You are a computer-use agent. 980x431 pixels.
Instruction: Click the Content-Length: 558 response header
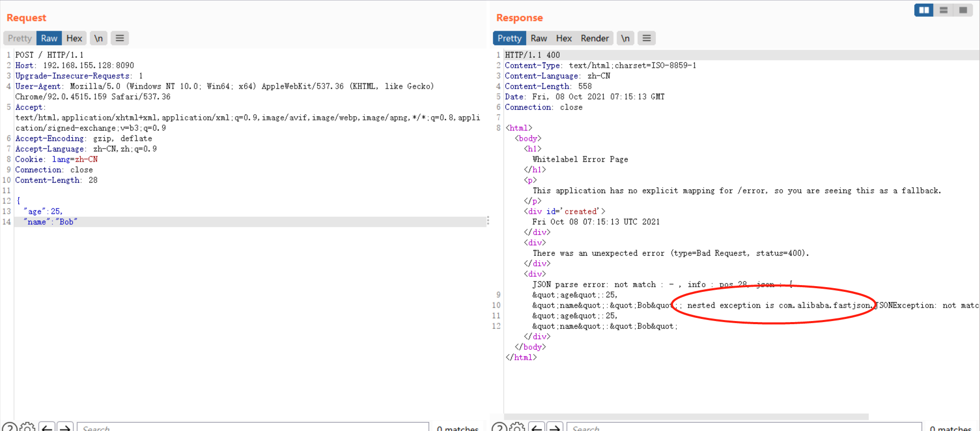(x=548, y=87)
